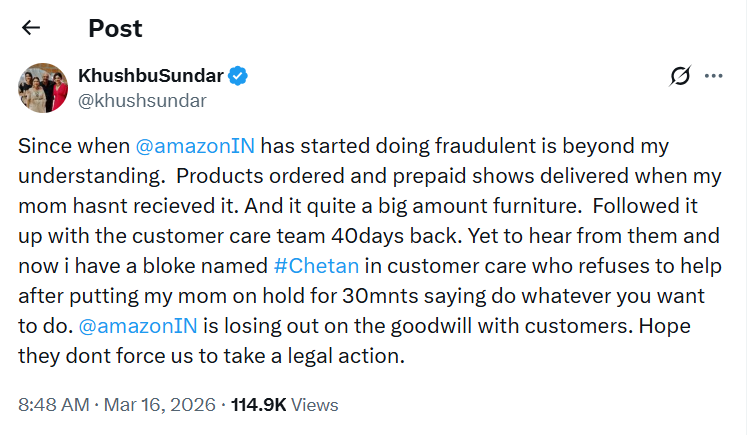
Task: Click the 114.9K view count
Action: (x=260, y=405)
